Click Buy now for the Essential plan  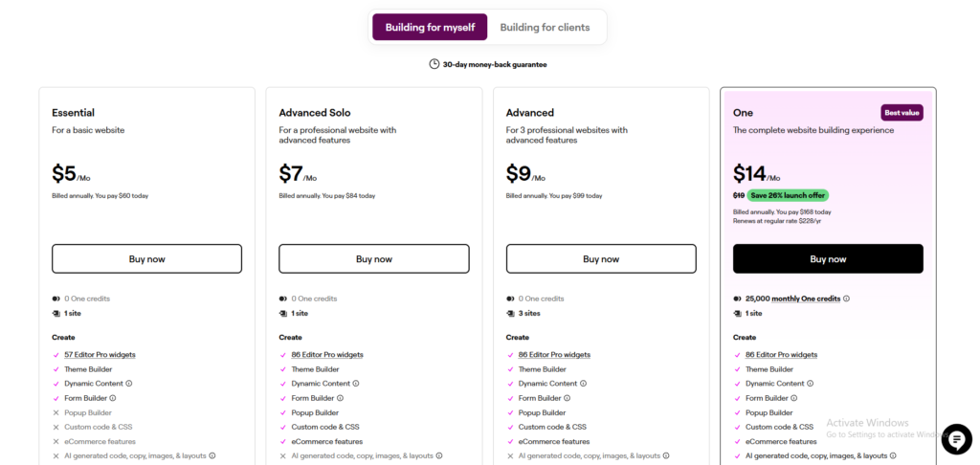(x=146, y=258)
